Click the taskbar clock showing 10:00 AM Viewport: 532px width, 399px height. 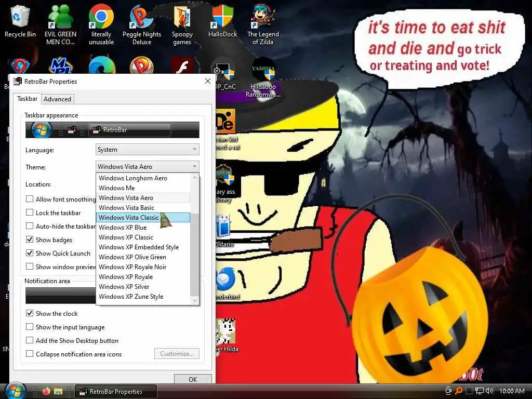(512, 391)
